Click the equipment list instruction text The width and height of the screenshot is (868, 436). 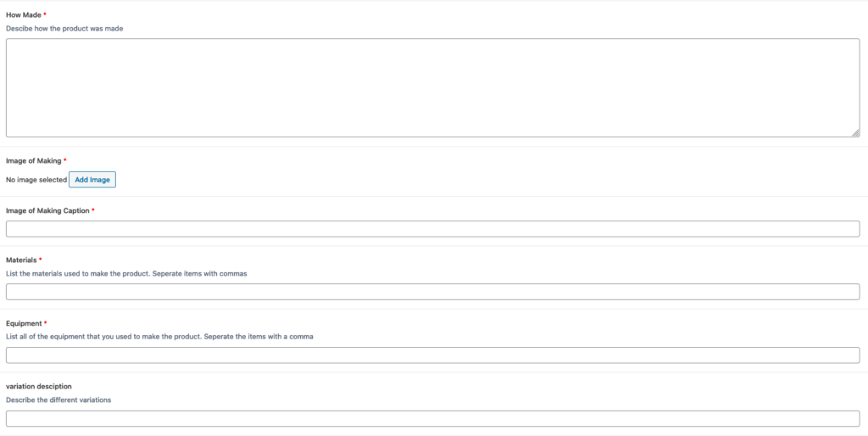coord(159,337)
